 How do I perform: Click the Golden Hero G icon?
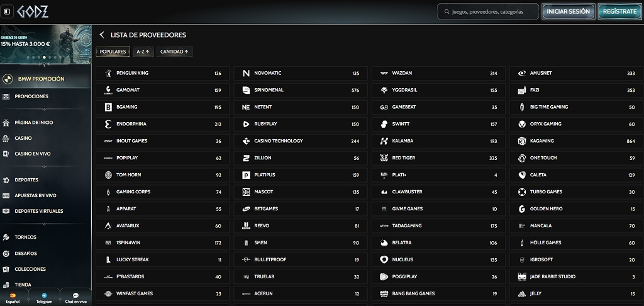[522, 209]
